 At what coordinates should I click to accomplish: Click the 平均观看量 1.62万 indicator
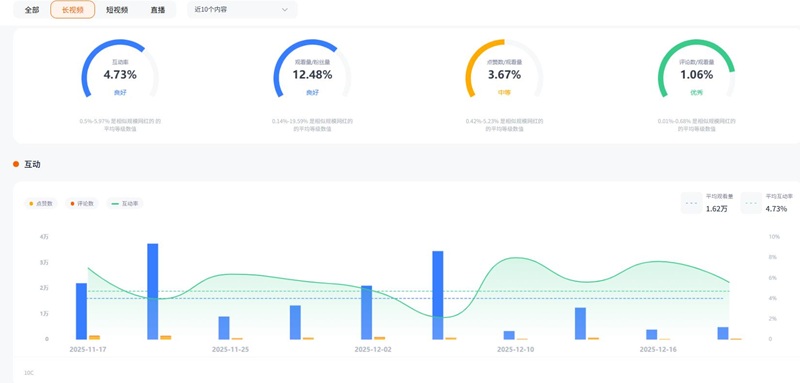[x=708, y=203]
